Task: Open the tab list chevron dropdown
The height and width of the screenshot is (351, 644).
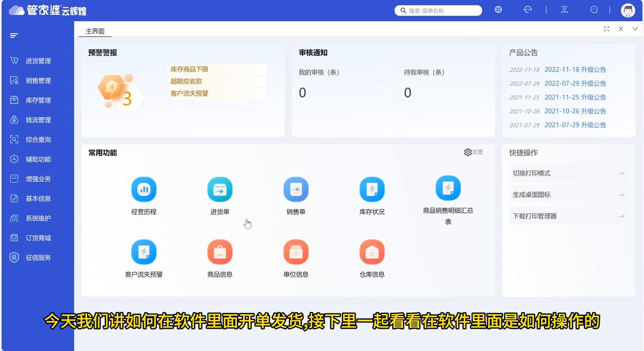Action: point(635,29)
